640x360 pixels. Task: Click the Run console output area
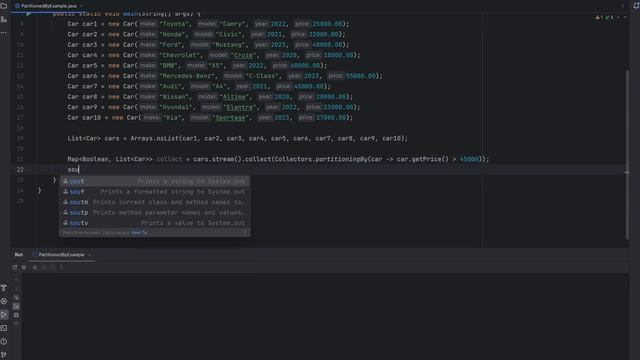pos(324,316)
